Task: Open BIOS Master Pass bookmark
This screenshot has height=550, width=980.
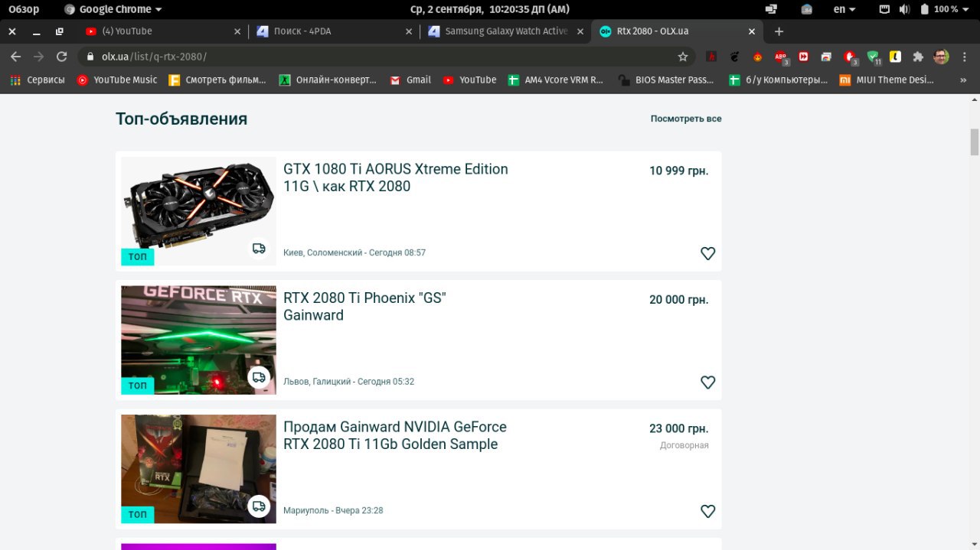Action: click(x=666, y=80)
